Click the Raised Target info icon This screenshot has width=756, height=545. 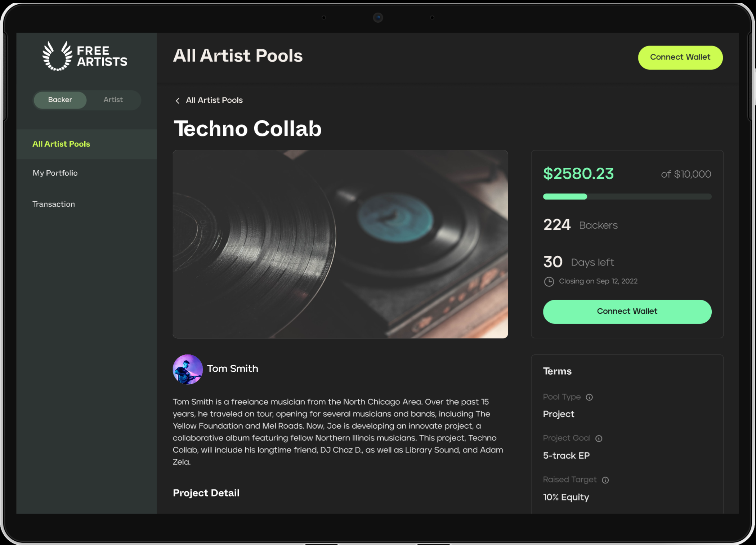pos(605,480)
